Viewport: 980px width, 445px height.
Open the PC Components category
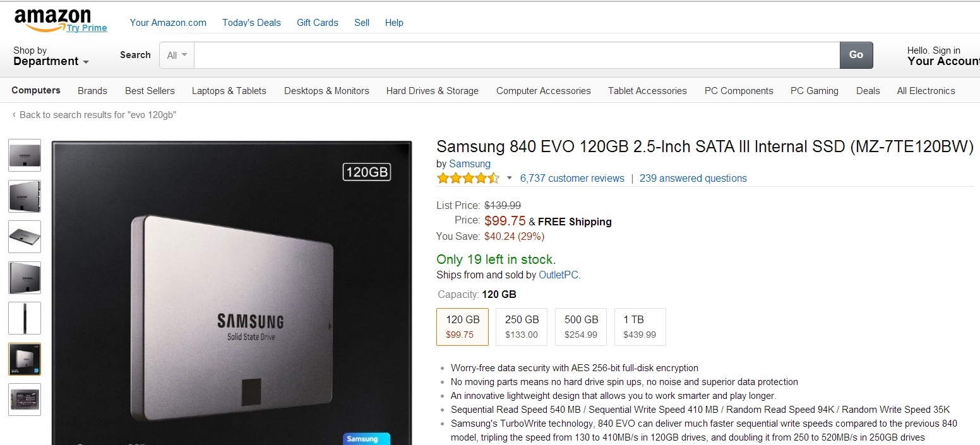tap(739, 91)
